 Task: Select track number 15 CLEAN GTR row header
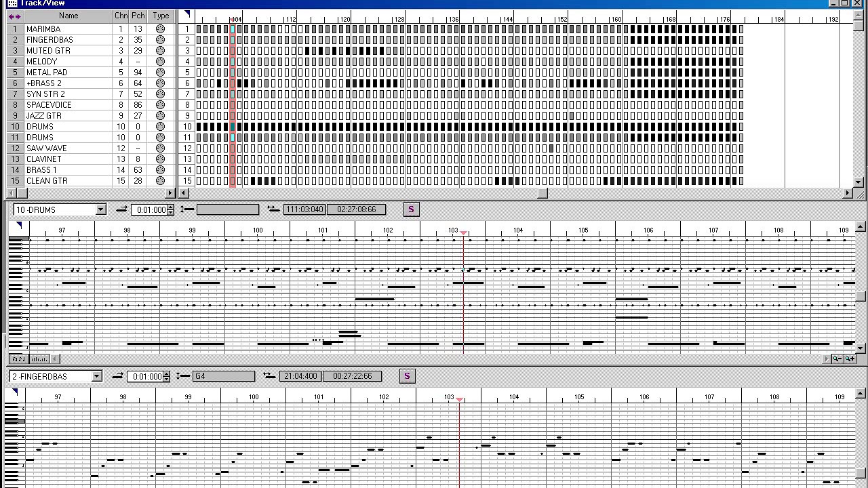click(x=15, y=181)
